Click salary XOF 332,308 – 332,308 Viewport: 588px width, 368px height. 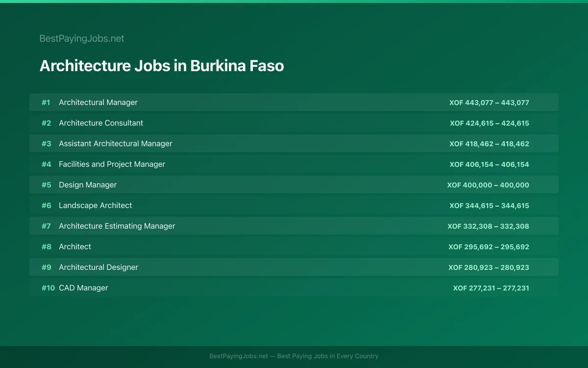[x=488, y=226]
